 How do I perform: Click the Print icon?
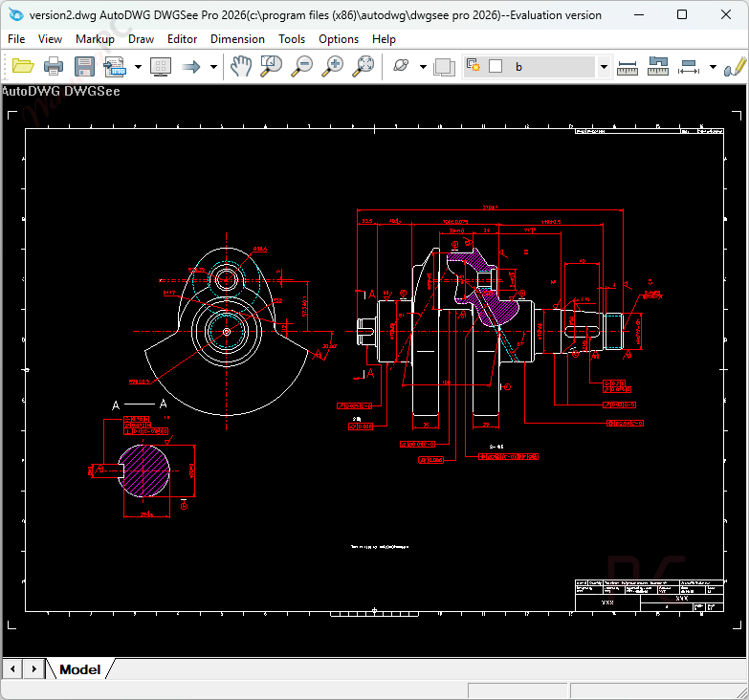coord(53,66)
